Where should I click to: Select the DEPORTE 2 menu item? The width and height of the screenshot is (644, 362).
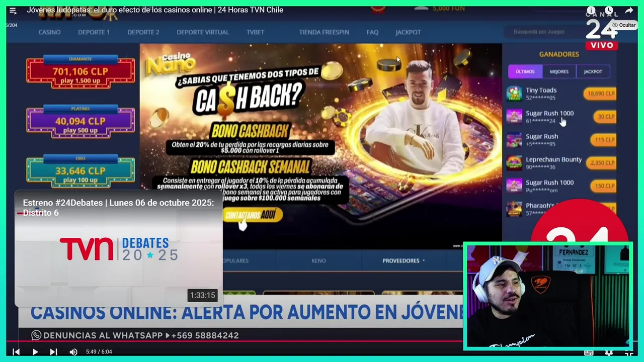(143, 32)
